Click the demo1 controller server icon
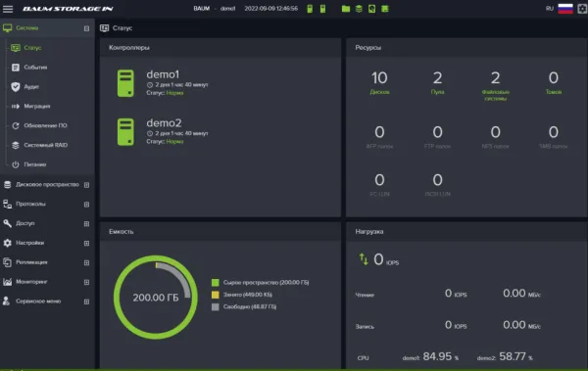This screenshot has height=371, width=588. pyautogui.click(x=125, y=83)
